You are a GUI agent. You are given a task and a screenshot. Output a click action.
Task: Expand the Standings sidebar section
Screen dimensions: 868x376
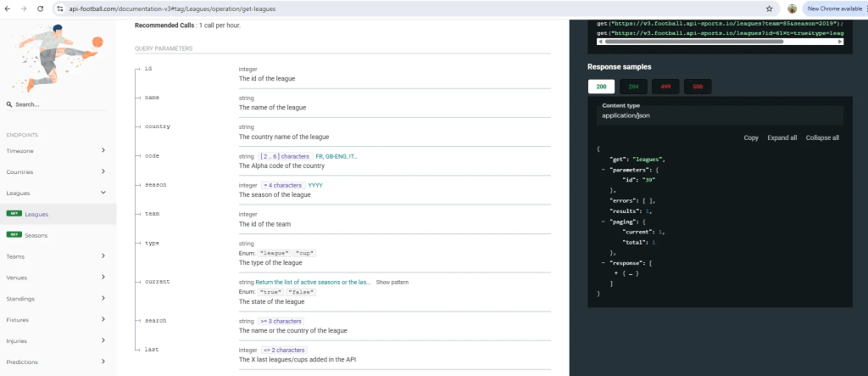pyautogui.click(x=103, y=299)
